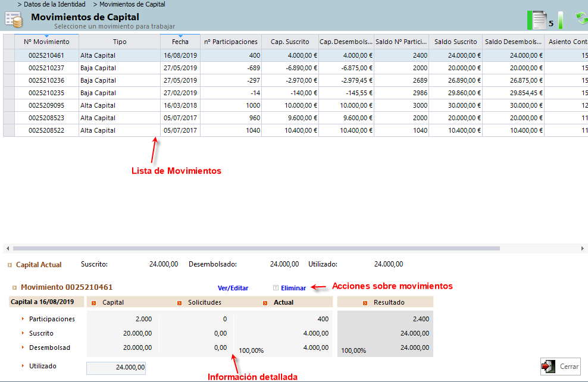Click the capital movements coins icon
Image resolution: width=588 pixels, height=382 pixels.
pos(14,20)
